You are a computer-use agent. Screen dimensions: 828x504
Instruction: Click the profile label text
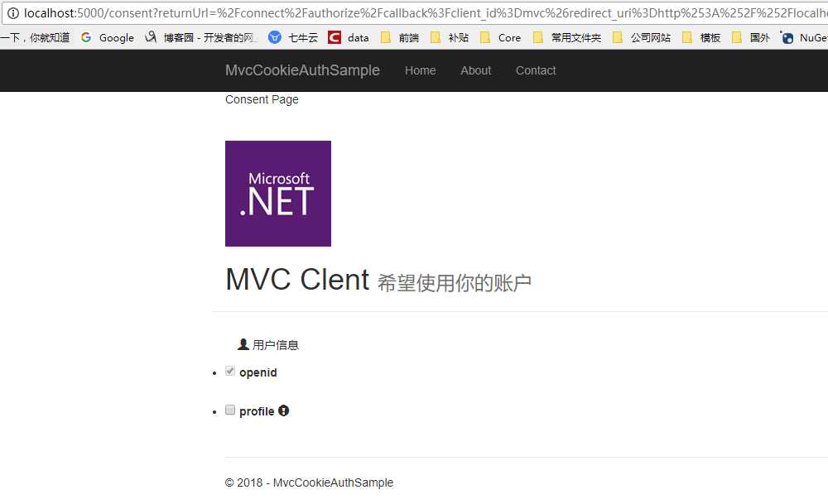tap(257, 411)
